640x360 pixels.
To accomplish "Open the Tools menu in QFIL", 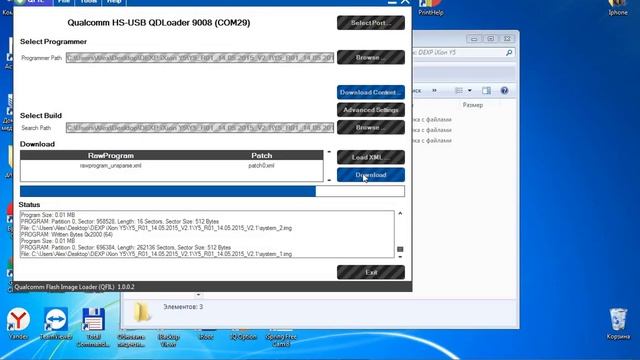I will [x=88, y=2].
